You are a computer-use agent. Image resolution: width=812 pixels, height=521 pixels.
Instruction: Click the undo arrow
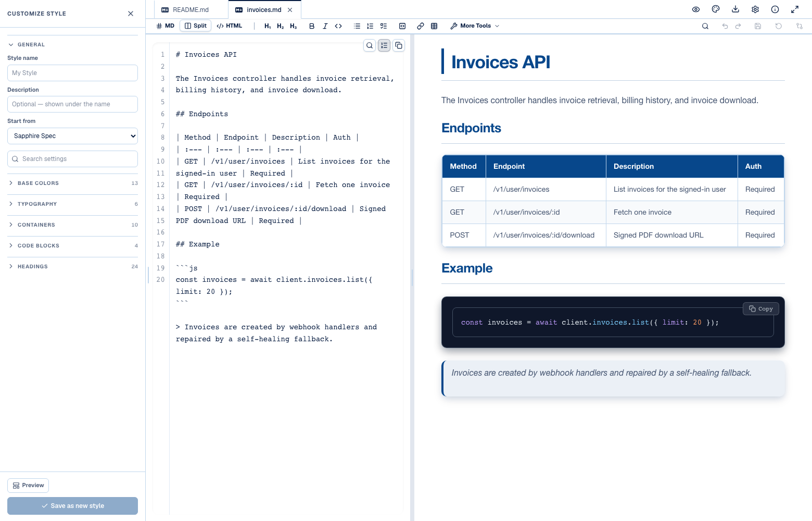coord(725,26)
